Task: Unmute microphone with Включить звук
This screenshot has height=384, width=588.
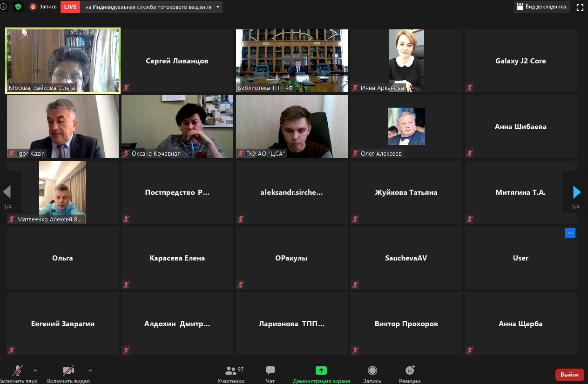Action: 18,371
